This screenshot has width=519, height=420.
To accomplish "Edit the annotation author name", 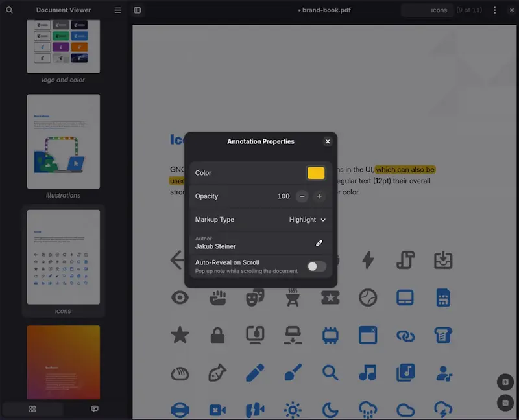I will pyautogui.click(x=319, y=242).
